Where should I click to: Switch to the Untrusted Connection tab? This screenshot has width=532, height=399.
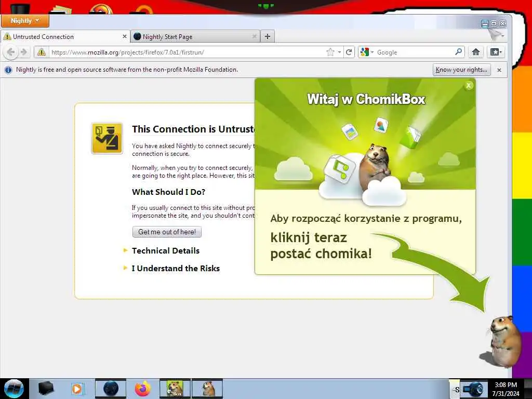coord(64,36)
